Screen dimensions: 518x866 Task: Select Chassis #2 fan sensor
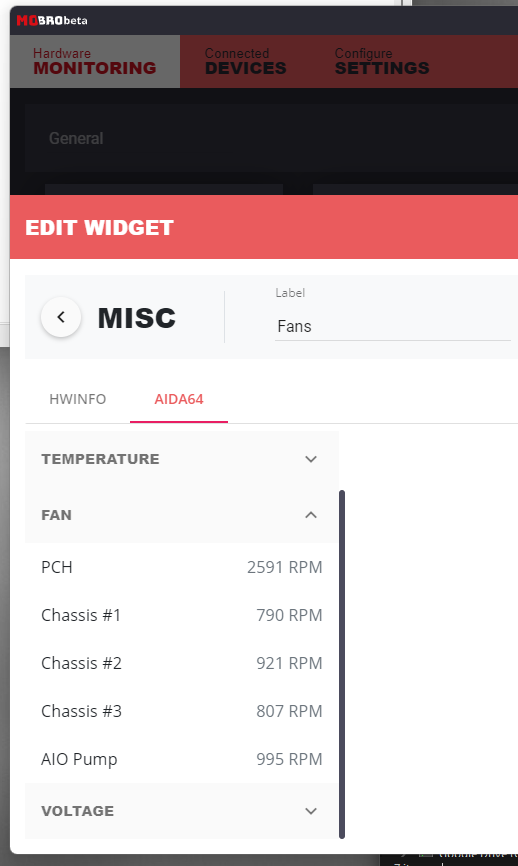point(182,663)
